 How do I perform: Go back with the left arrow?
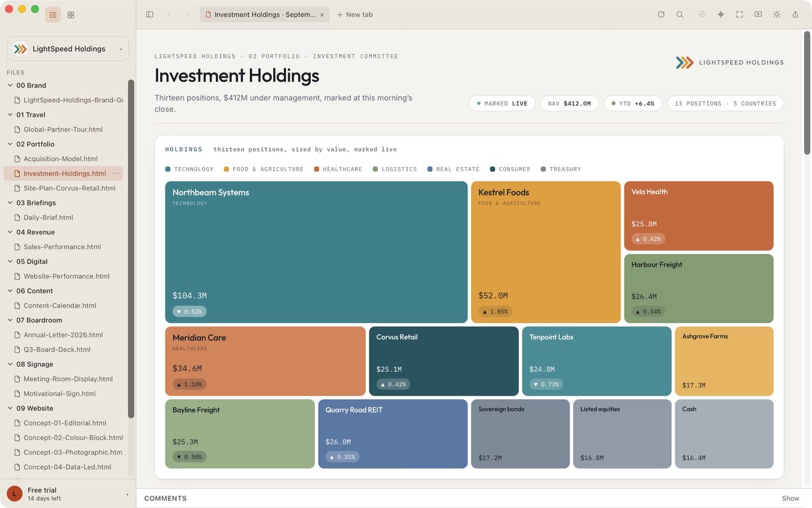169,15
